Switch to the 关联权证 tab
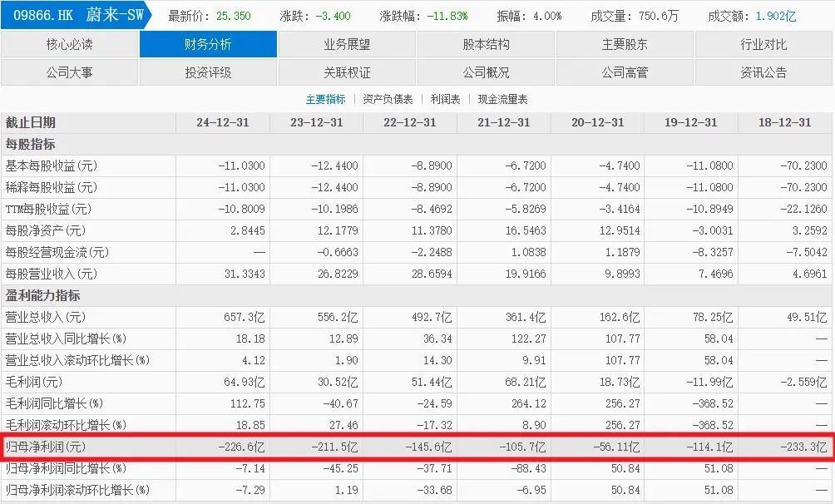The image size is (835, 504). [x=347, y=72]
